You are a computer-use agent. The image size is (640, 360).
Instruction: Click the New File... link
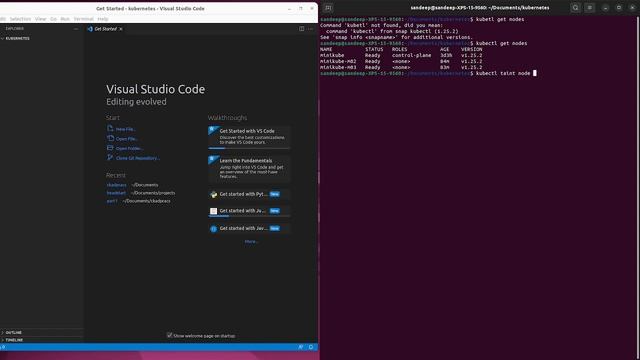125,129
